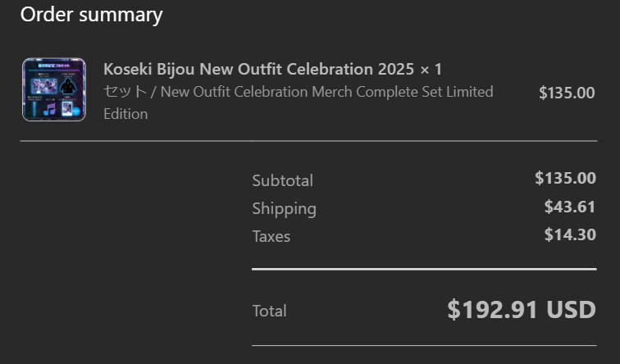Click the divider line above the Total row
Screen dimensions: 620x364
(423, 268)
